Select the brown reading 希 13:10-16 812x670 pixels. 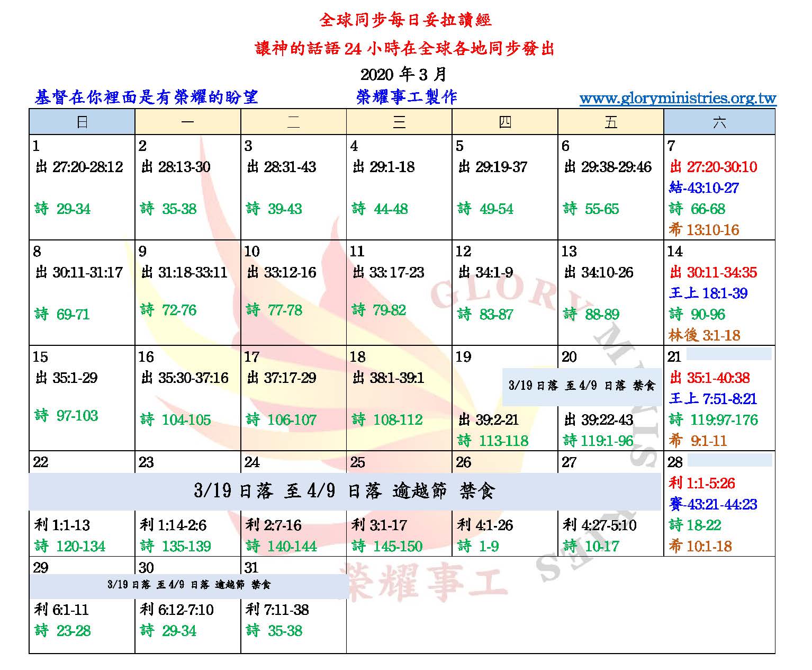[x=703, y=229]
